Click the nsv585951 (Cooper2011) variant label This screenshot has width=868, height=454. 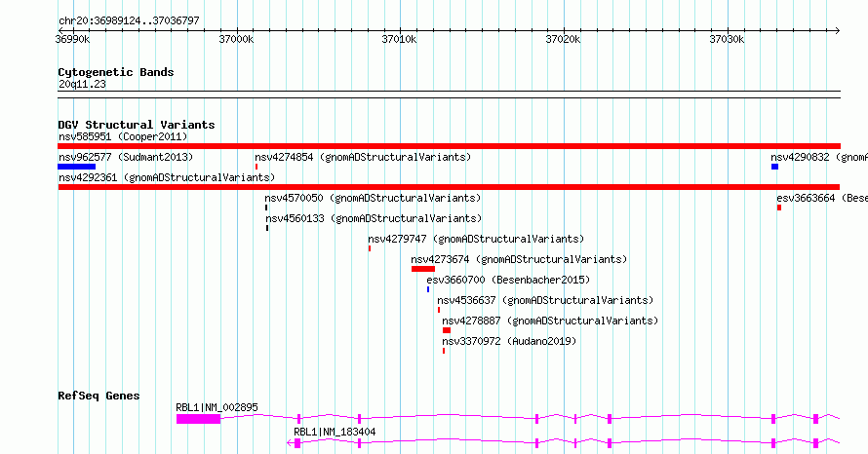(x=123, y=136)
